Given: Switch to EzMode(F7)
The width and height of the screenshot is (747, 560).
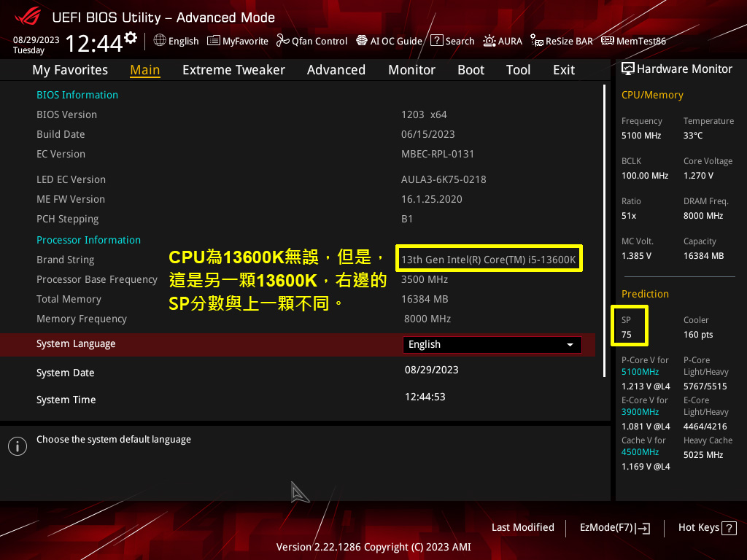Looking at the screenshot, I should [614, 527].
